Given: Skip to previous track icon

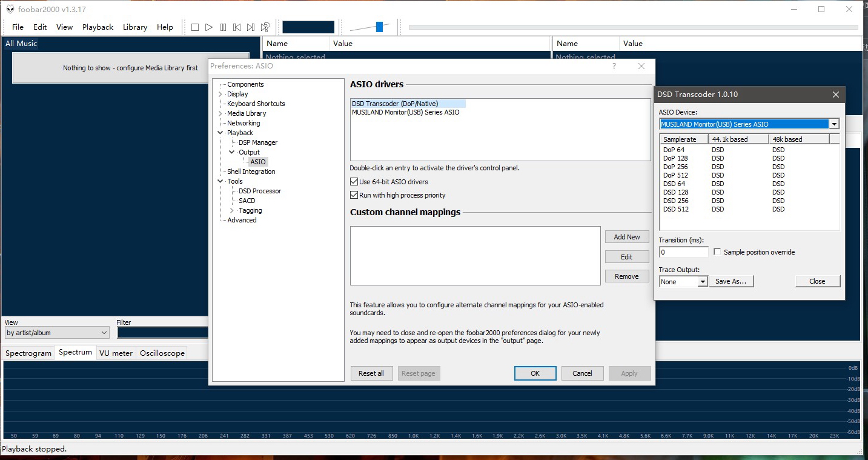Looking at the screenshot, I should coord(237,27).
